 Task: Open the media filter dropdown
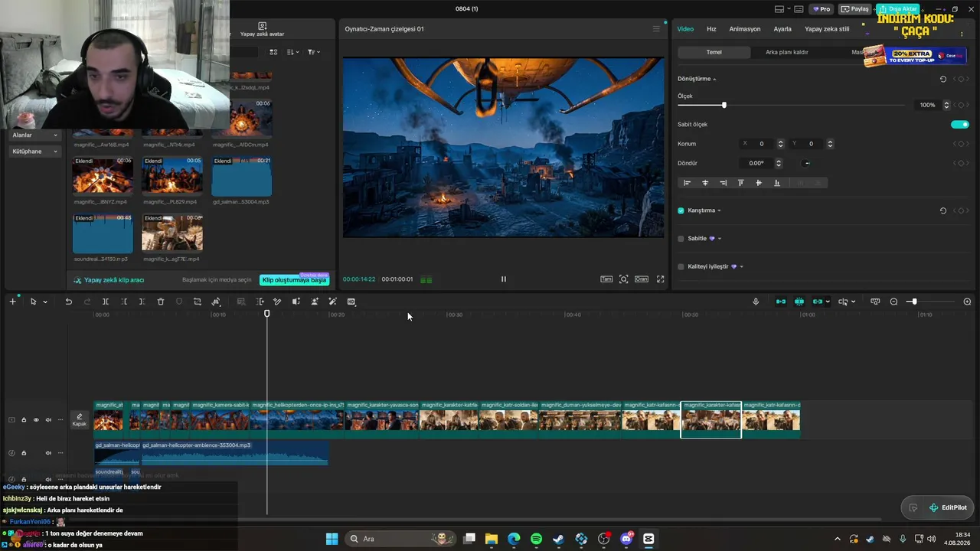314,52
